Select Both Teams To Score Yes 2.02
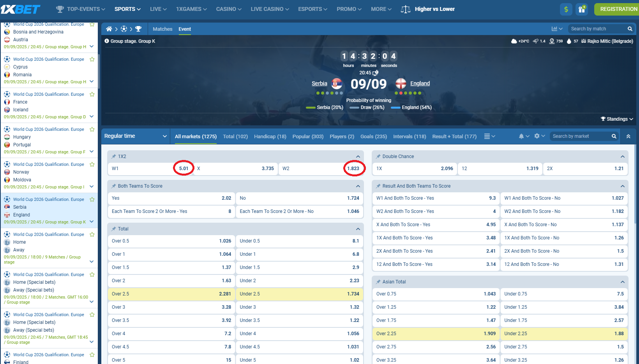This screenshot has height=364, width=639. (x=171, y=198)
